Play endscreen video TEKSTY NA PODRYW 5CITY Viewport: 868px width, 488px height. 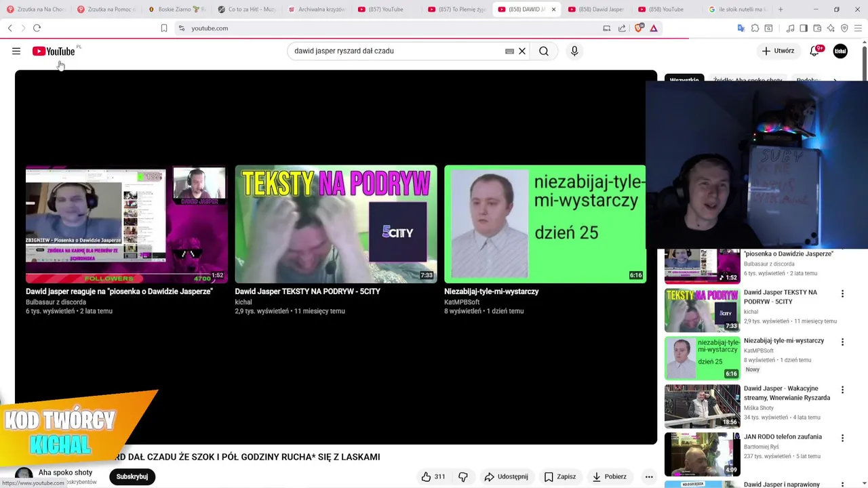pyautogui.click(x=336, y=224)
